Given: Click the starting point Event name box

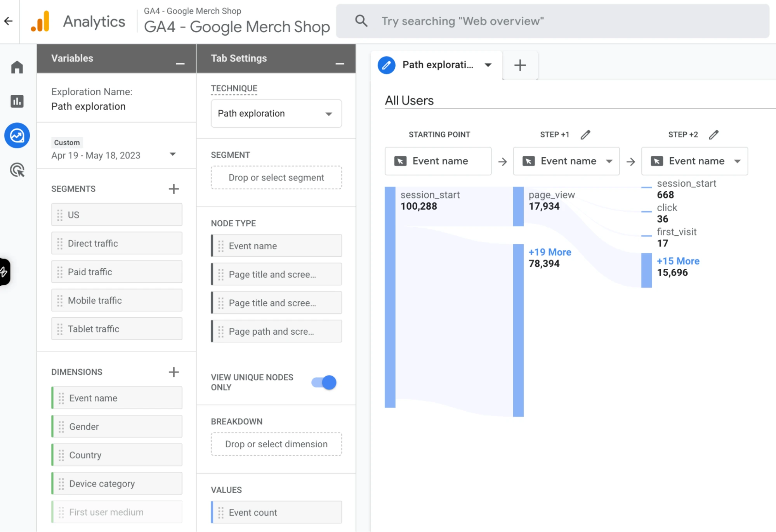Looking at the screenshot, I should pos(438,161).
